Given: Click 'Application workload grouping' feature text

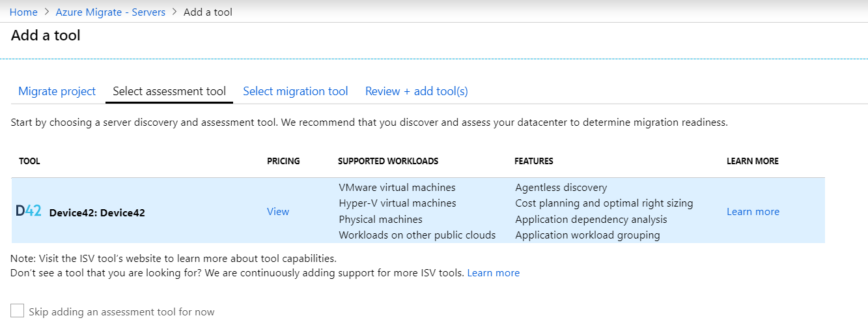Looking at the screenshot, I should click(x=587, y=235).
